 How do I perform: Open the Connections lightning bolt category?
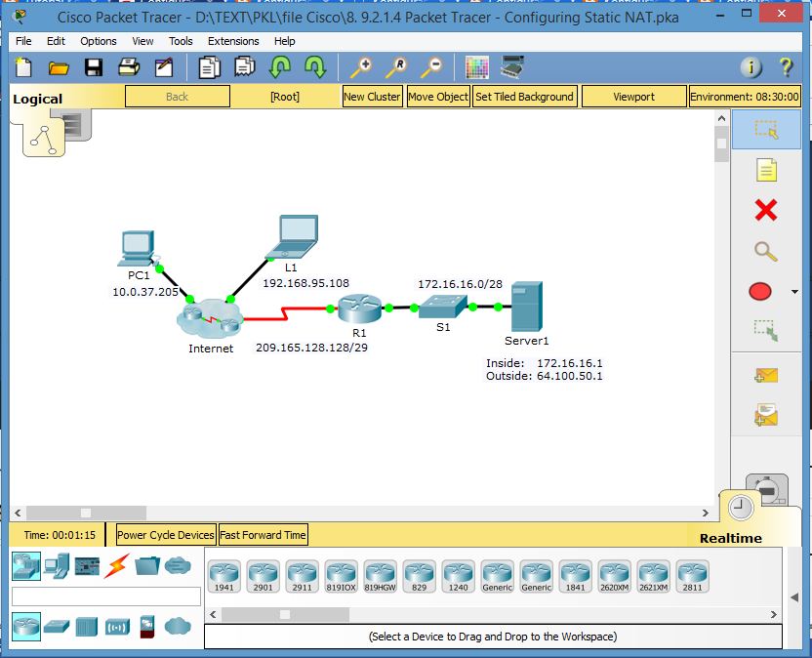(x=116, y=565)
